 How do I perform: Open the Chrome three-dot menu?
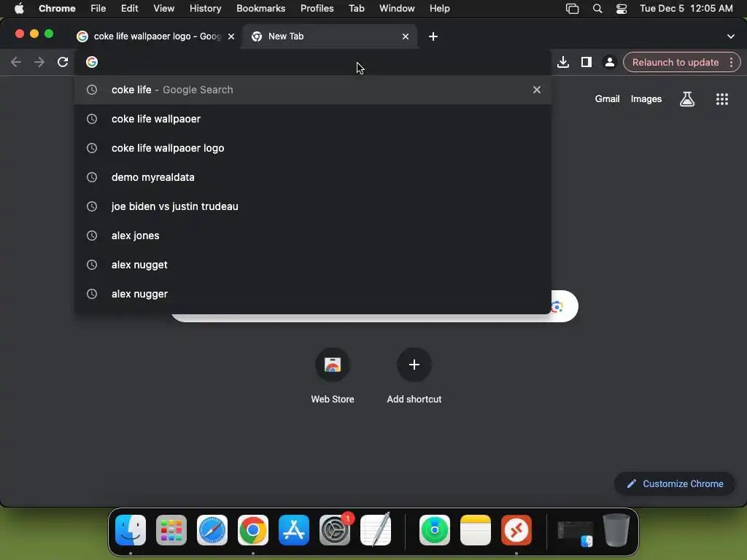[x=731, y=63]
